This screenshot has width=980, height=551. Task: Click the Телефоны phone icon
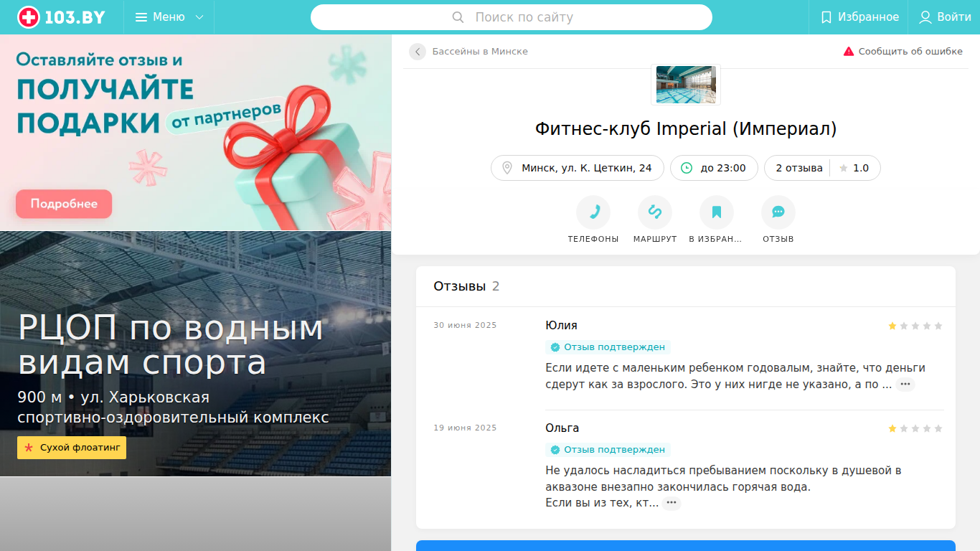tap(593, 212)
